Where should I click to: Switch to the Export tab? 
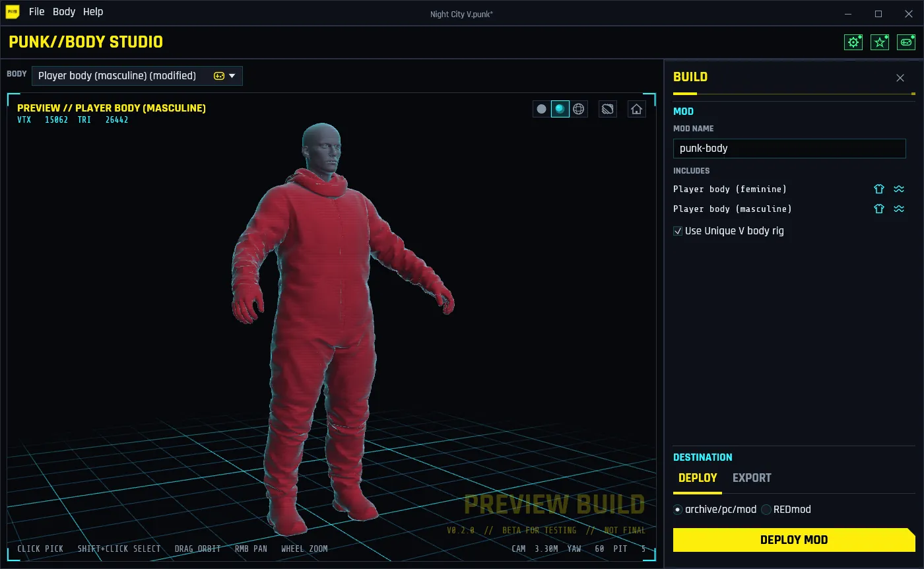[x=752, y=478]
